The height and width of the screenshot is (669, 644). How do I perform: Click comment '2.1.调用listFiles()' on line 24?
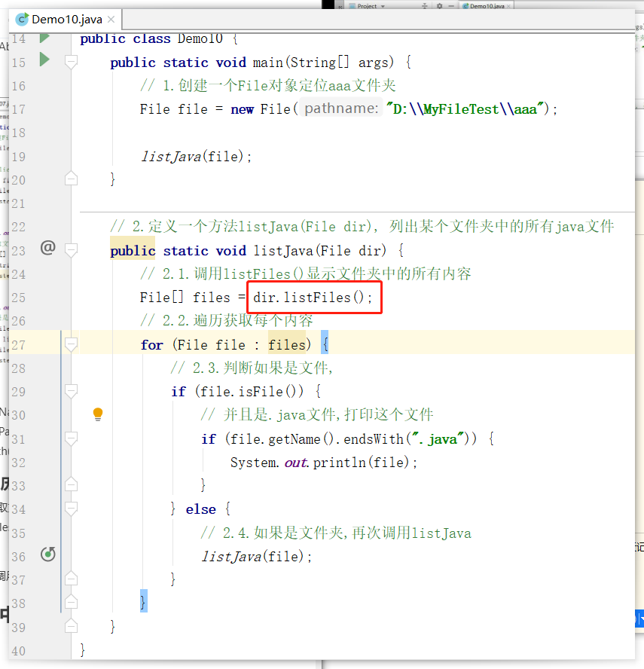[x=305, y=273]
